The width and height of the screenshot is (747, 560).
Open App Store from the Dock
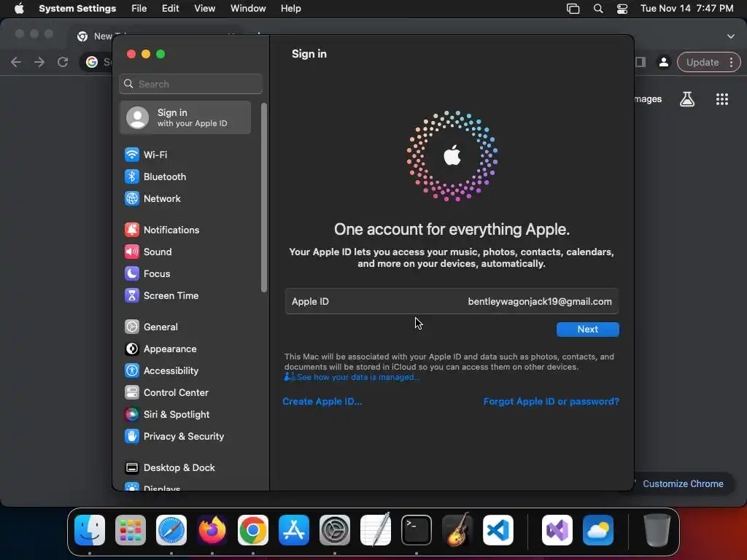[294, 530]
